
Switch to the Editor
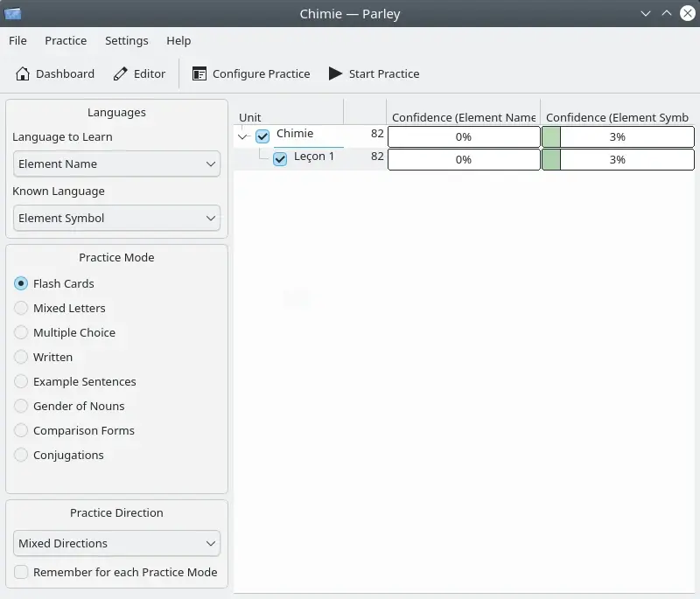pyautogui.click(x=139, y=73)
